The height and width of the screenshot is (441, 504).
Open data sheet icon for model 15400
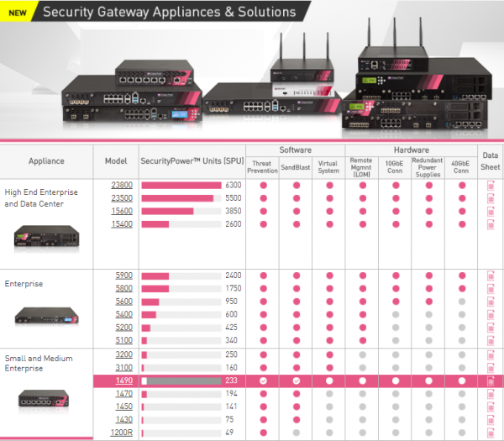(x=491, y=224)
